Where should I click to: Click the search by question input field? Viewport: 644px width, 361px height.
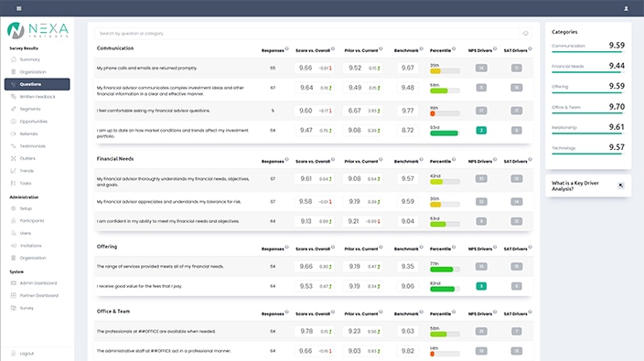(x=308, y=33)
